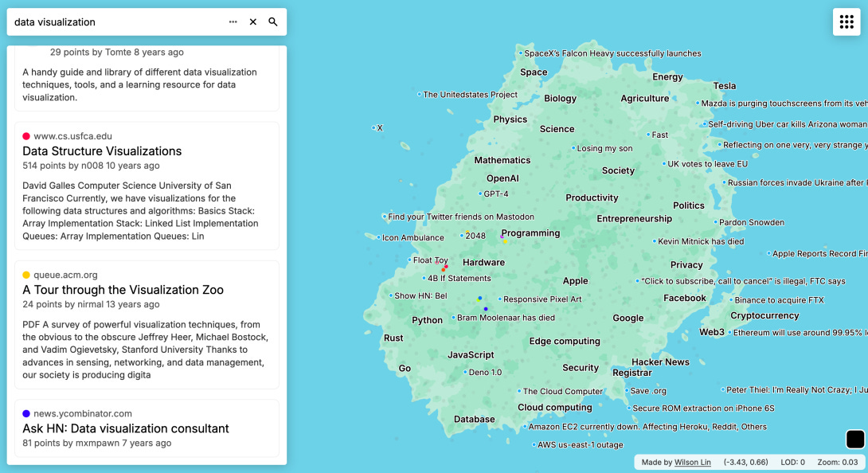Click the news.ycombinator.com domain label
This screenshot has width=868, height=473.
(x=83, y=413)
